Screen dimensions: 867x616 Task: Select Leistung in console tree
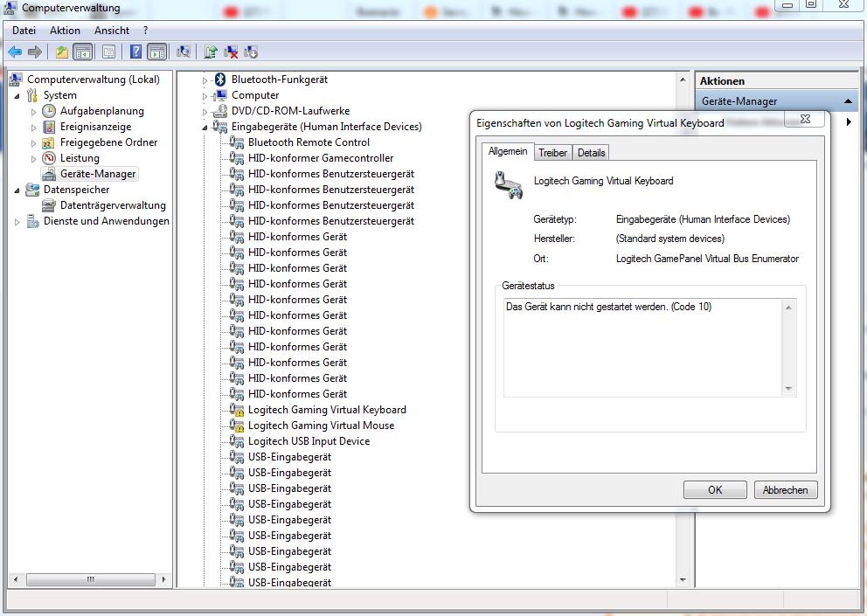tap(80, 158)
